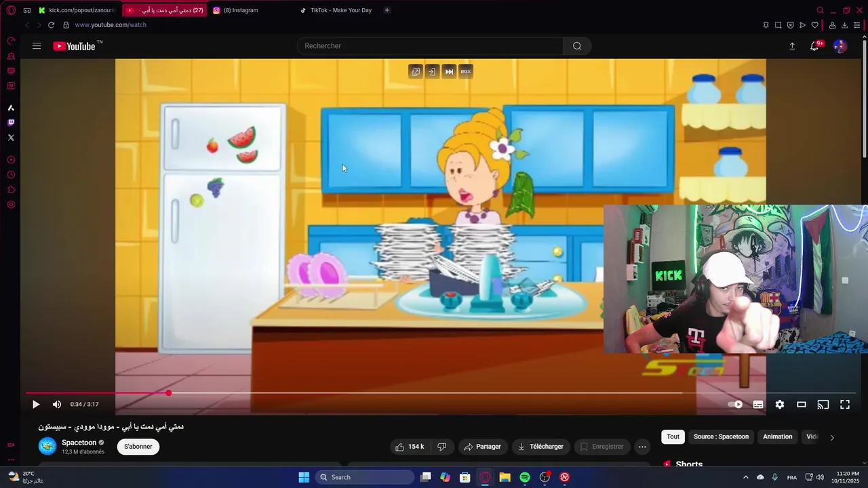Open Twitch in the Opera sidebar
Viewport: 868px width, 488px height.
coord(11,123)
